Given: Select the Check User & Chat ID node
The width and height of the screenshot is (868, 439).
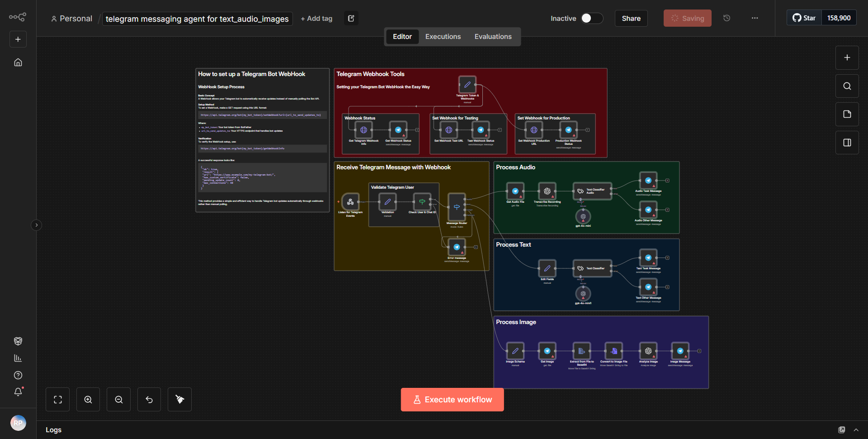Looking at the screenshot, I should (422, 202).
